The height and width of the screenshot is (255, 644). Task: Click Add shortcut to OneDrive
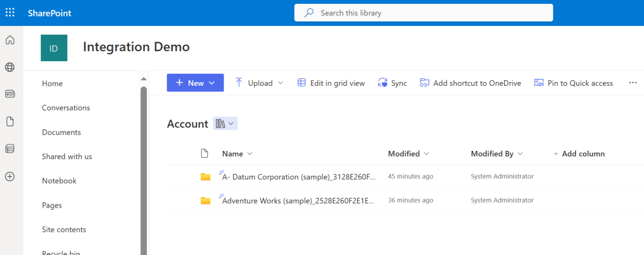[x=471, y=83]
